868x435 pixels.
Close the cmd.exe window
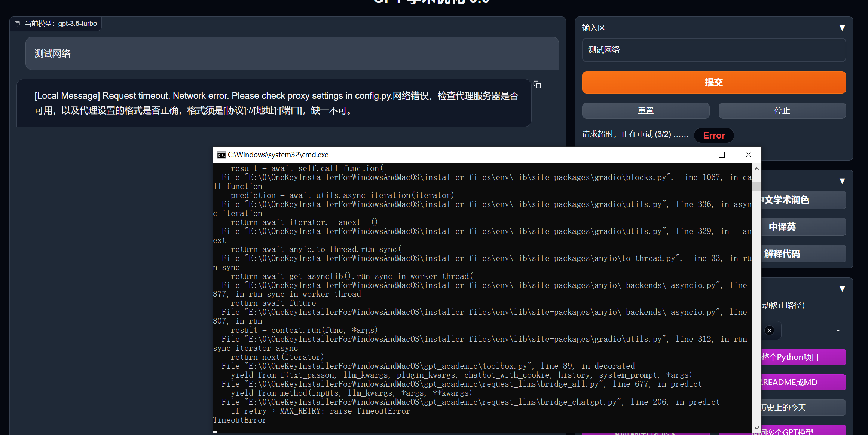coord(748,155)
